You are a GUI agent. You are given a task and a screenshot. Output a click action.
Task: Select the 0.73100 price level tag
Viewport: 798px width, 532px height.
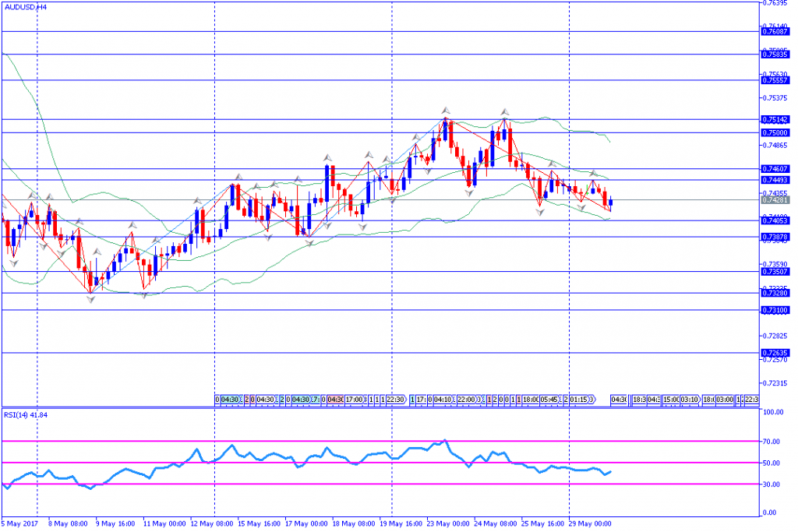tap(775, 310)
